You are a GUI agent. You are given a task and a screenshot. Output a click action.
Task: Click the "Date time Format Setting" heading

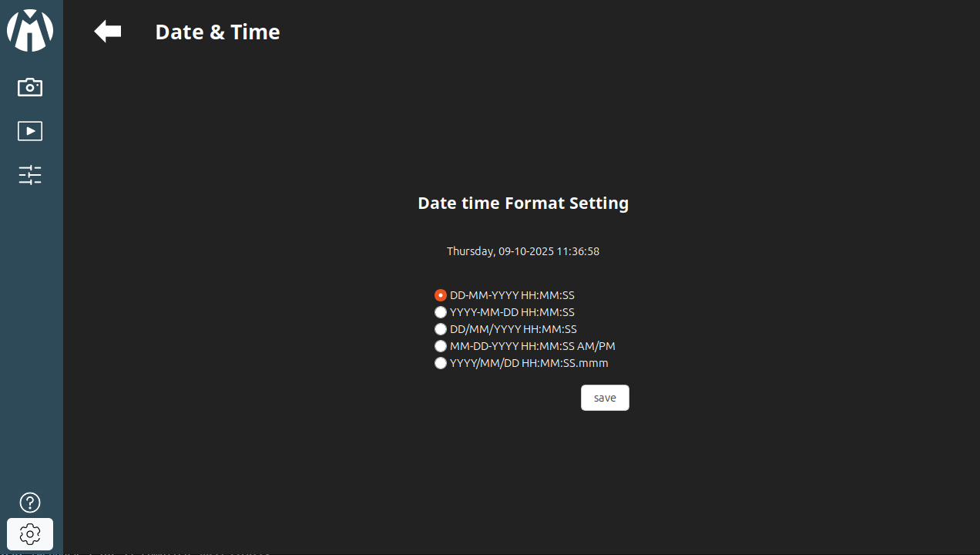[523, 203]
